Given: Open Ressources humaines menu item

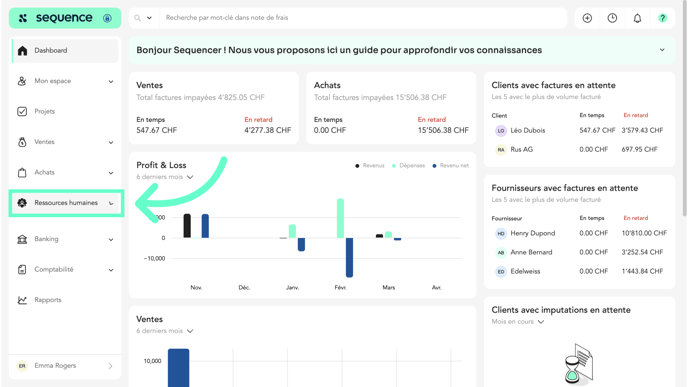Looking at the screenshot, I should [x=66, y=203].
